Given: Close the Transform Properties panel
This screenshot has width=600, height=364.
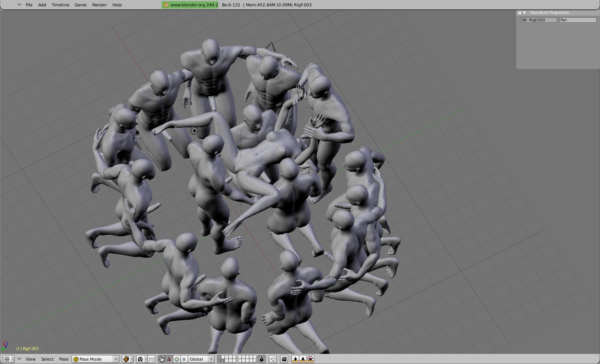Looking at the screenshot, I should click(520, 13).
